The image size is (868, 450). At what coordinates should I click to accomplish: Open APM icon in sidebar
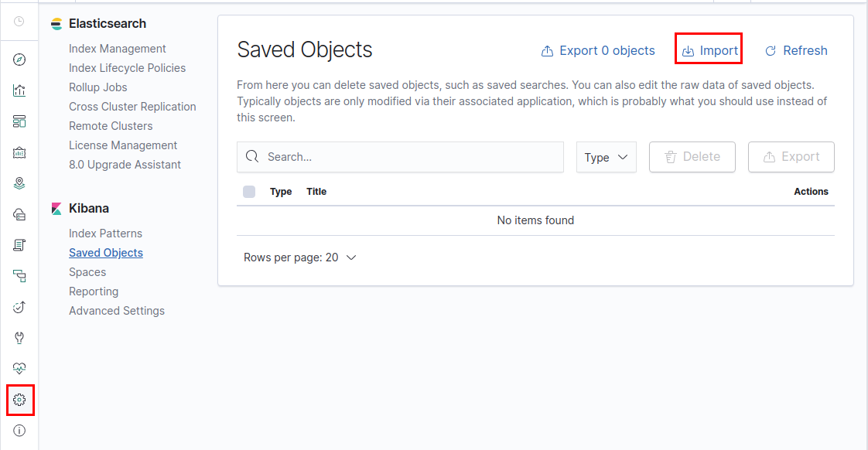(19, 276)
